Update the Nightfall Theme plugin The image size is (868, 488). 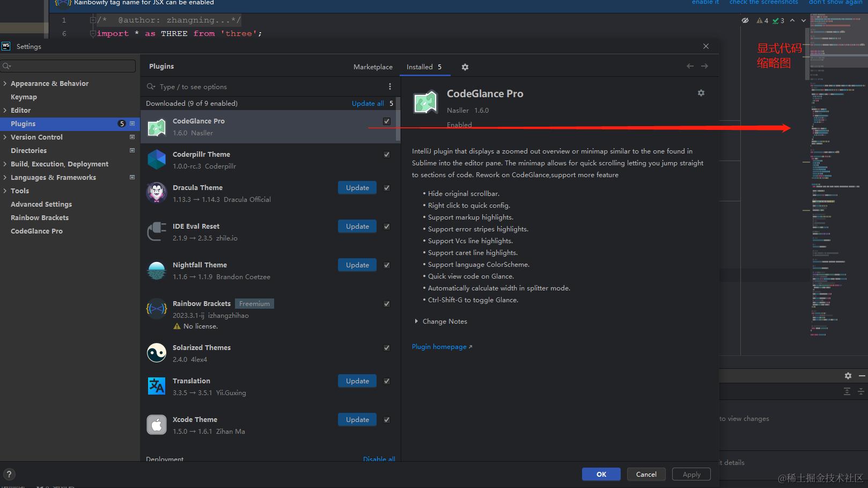point(357,265)
